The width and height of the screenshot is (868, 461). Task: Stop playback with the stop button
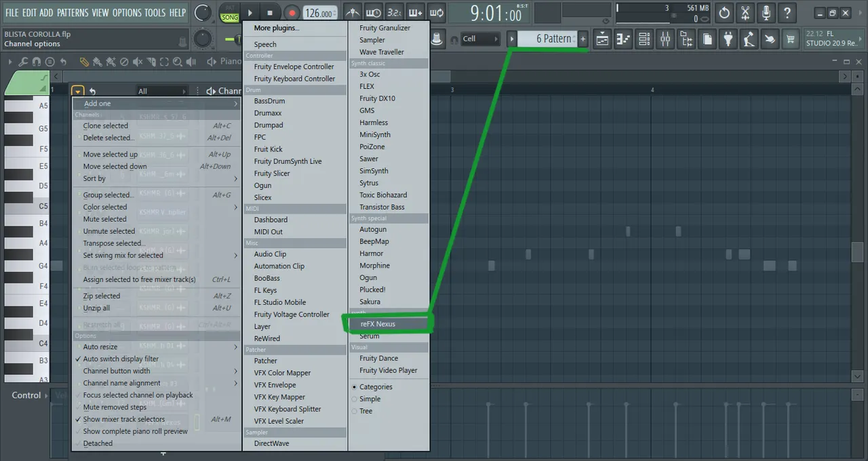270,12
